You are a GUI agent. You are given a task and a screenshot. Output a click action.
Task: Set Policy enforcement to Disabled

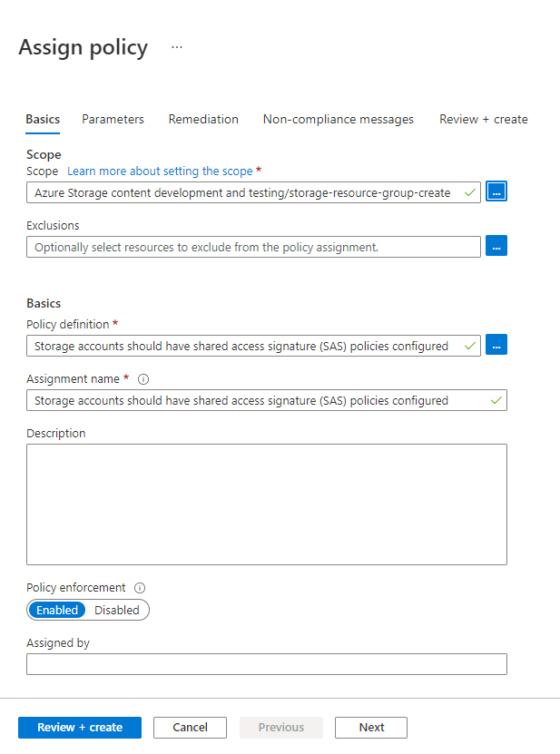tap(117, 611)
